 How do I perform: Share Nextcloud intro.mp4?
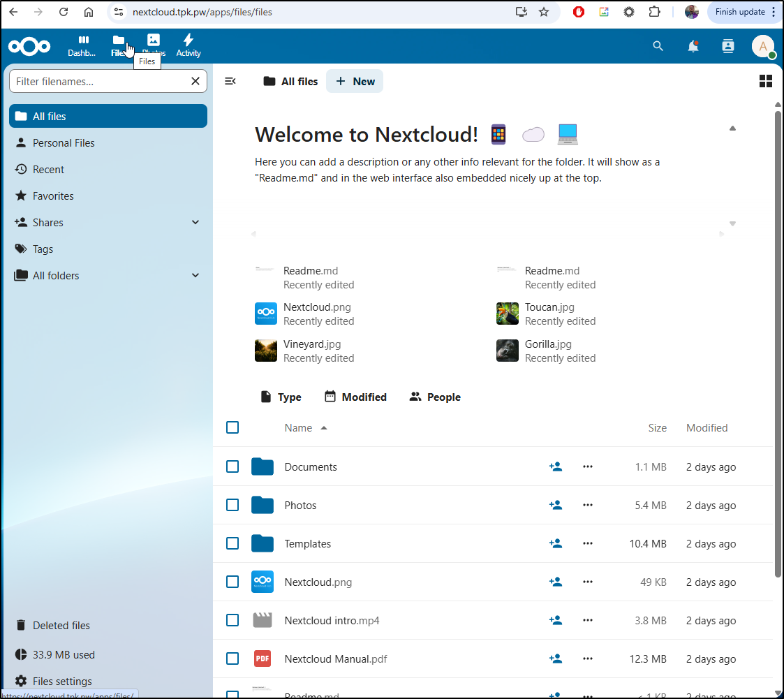556,621
